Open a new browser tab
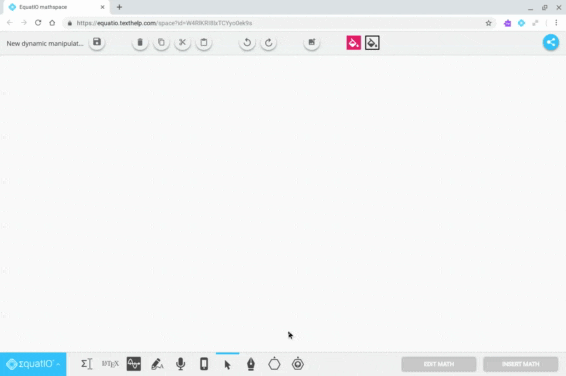 point(119,7)
